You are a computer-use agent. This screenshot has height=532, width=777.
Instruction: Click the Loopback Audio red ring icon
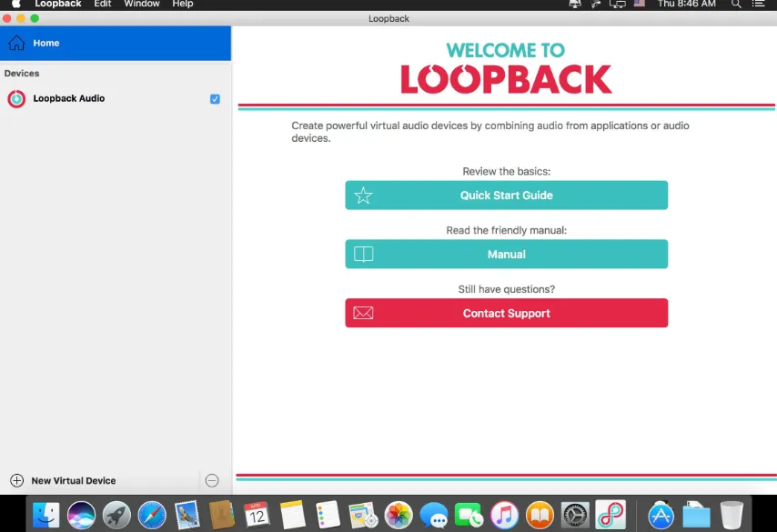16,98
